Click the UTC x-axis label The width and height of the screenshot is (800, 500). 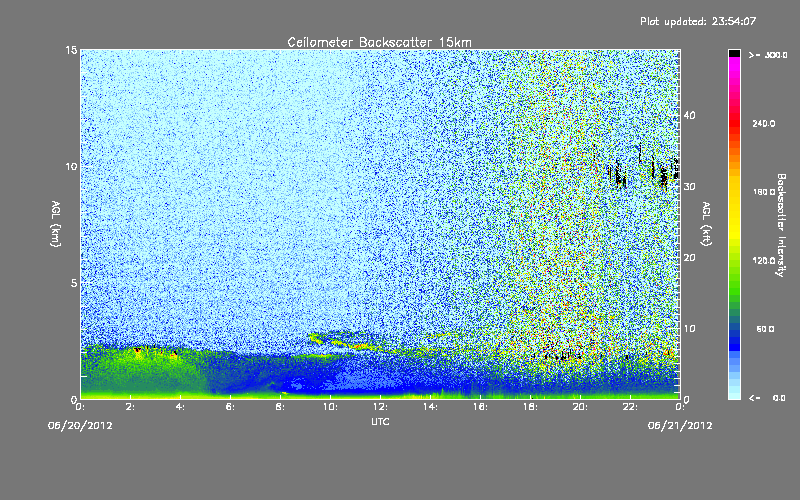coord(380,421)
